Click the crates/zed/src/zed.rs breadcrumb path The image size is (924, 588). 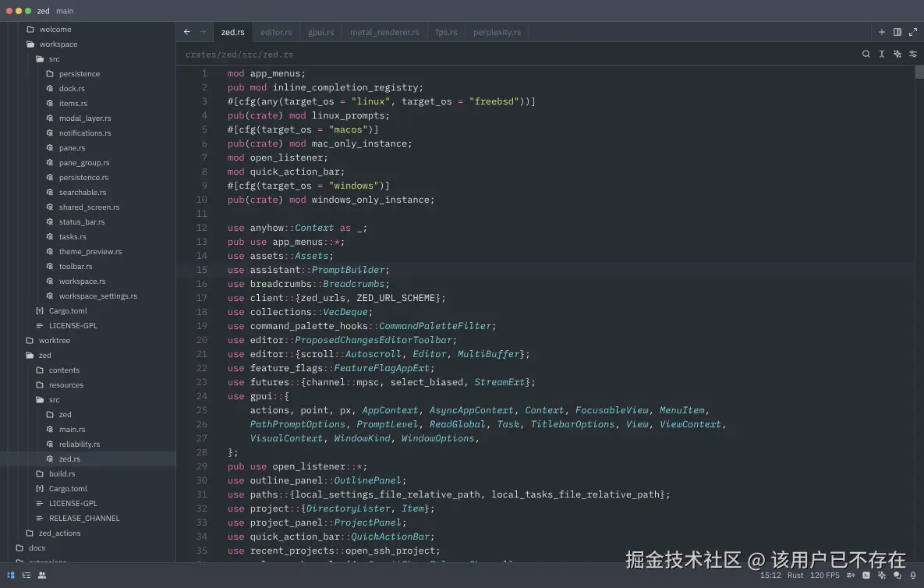tap(239, 55)
